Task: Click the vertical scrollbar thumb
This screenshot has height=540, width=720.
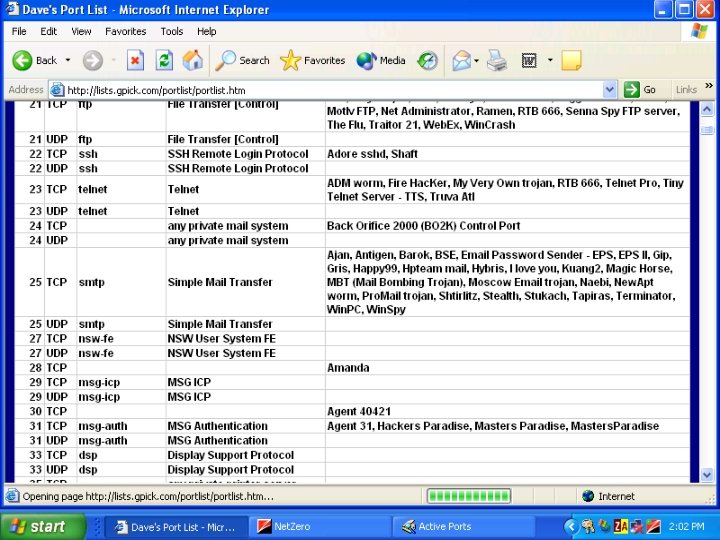Action: pos(707,129)
